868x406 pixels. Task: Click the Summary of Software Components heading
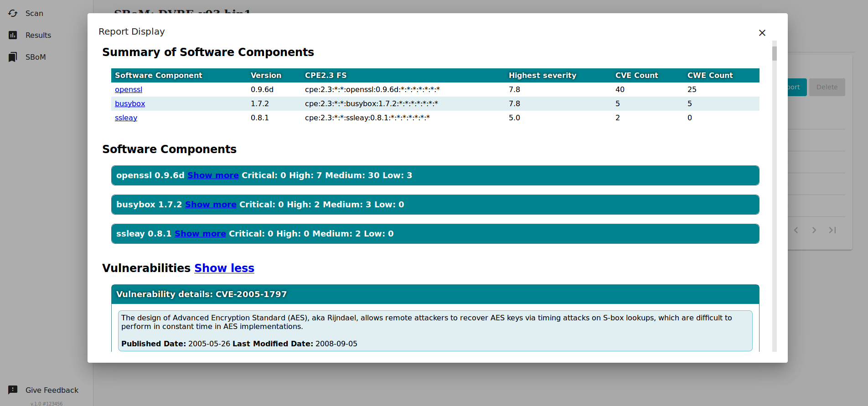point(208,52)
